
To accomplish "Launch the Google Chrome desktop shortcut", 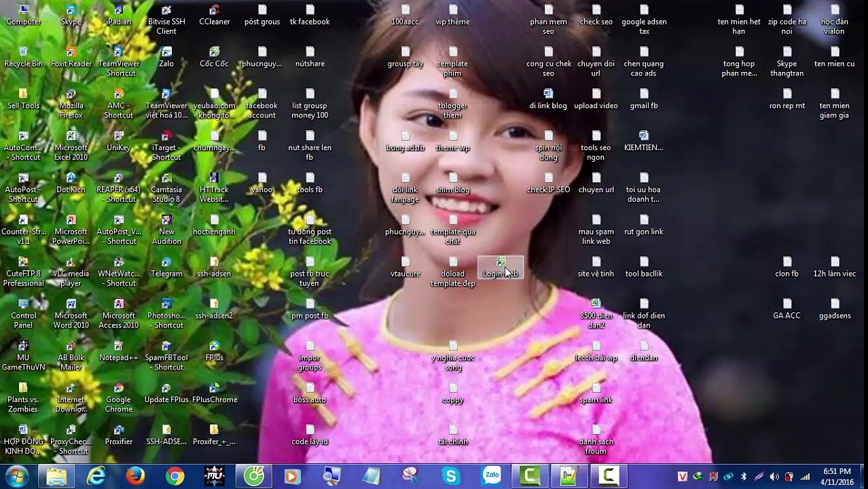I will pos(119,399).
